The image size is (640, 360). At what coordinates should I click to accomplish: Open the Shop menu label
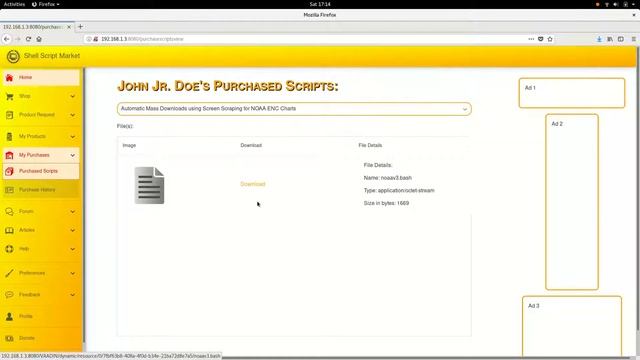coord(24,96)
